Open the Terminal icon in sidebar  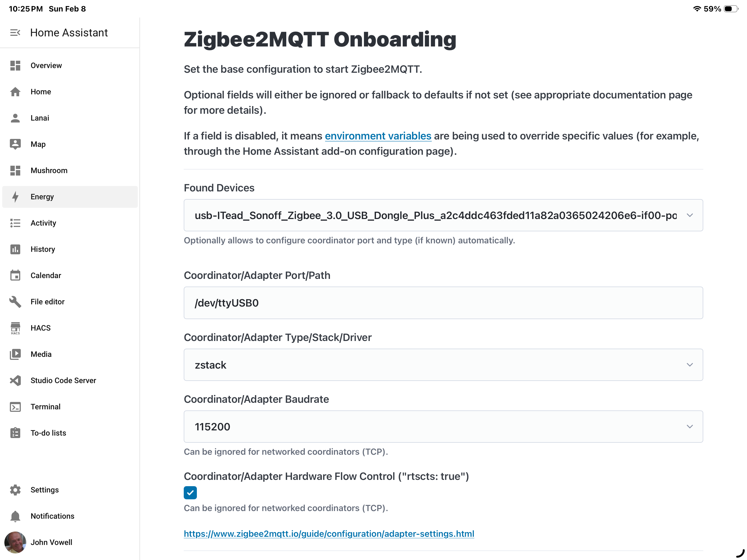15,407
